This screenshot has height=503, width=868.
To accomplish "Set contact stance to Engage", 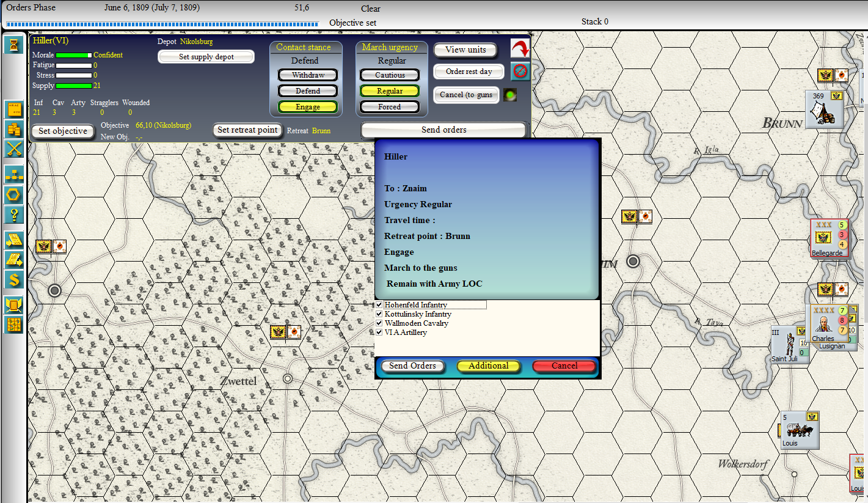I will pyautogui.click(x=308, y=107).
